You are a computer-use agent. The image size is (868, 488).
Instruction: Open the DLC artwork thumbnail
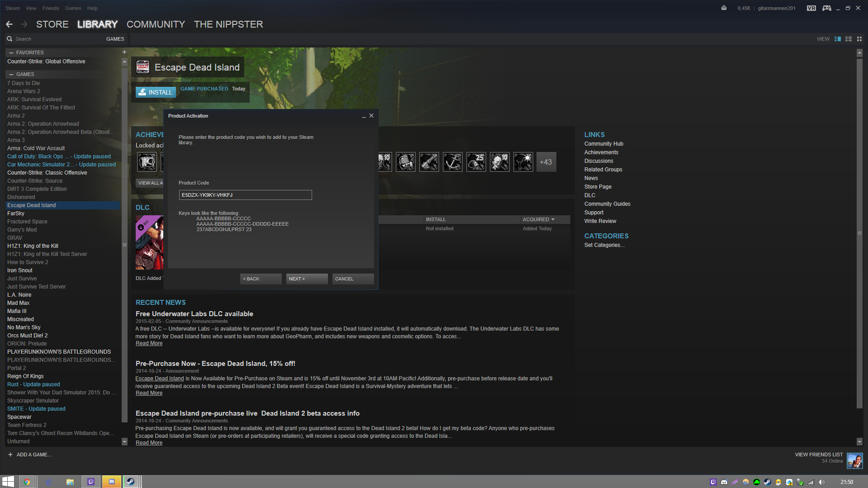click(x=150, y=242)
